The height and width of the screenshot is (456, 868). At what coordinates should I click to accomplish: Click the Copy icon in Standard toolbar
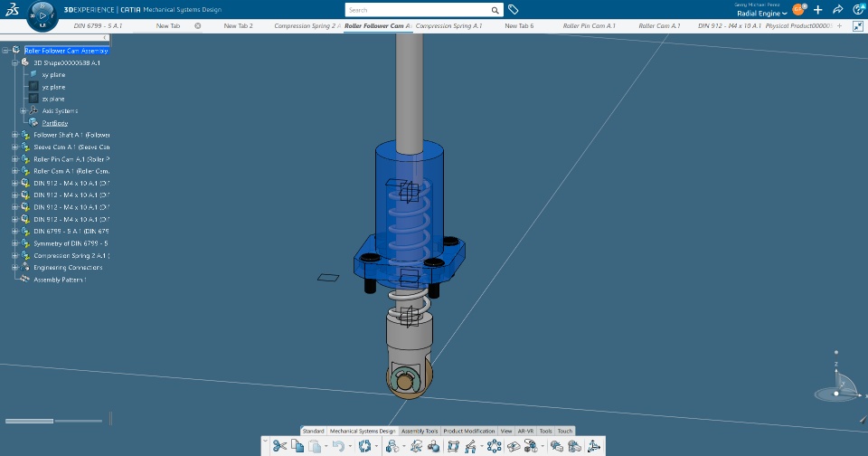click(x=297, y=445)
